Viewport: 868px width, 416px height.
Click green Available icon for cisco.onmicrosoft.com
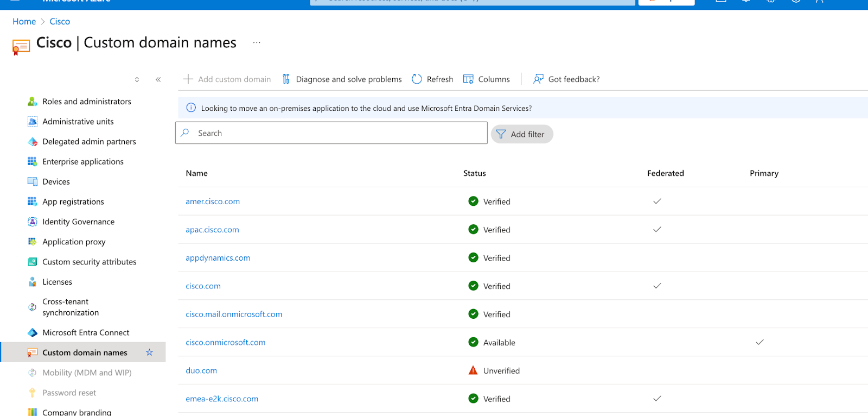[x=473, y=342]
